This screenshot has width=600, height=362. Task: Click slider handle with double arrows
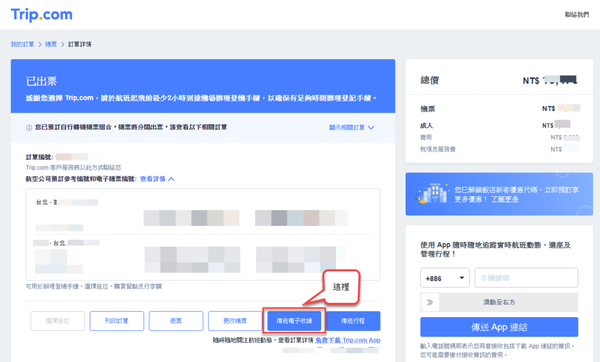point(430,302)
